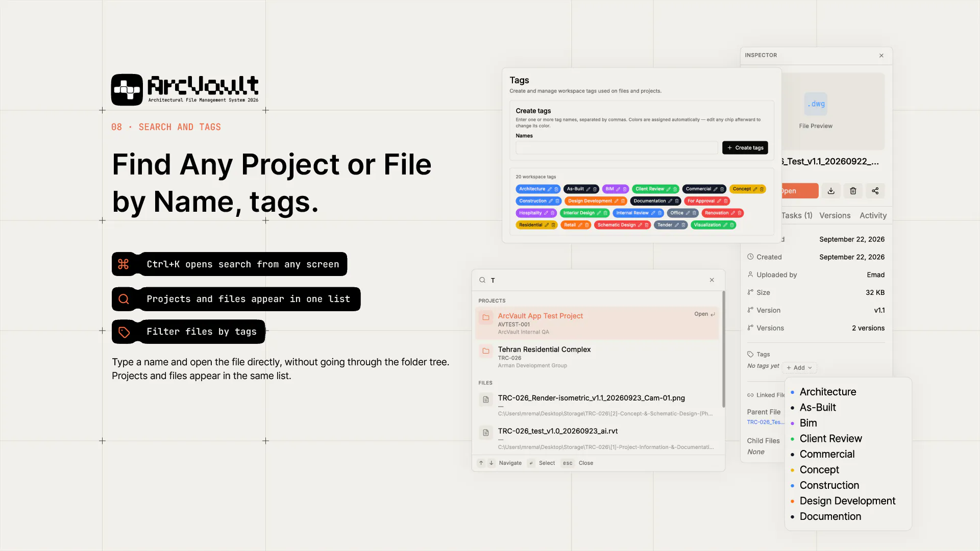Click the Create tags button
The width and height of the screenshot is (980, 551).
745,148
